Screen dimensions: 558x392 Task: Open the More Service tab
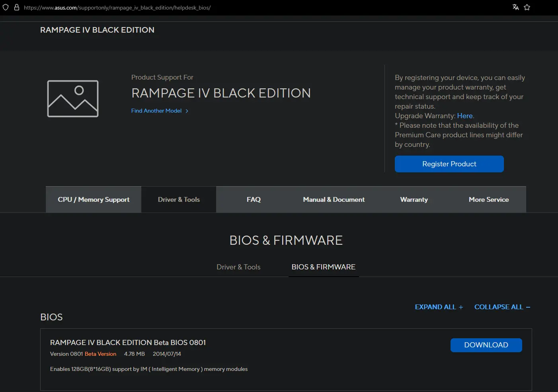coord(489,199)
